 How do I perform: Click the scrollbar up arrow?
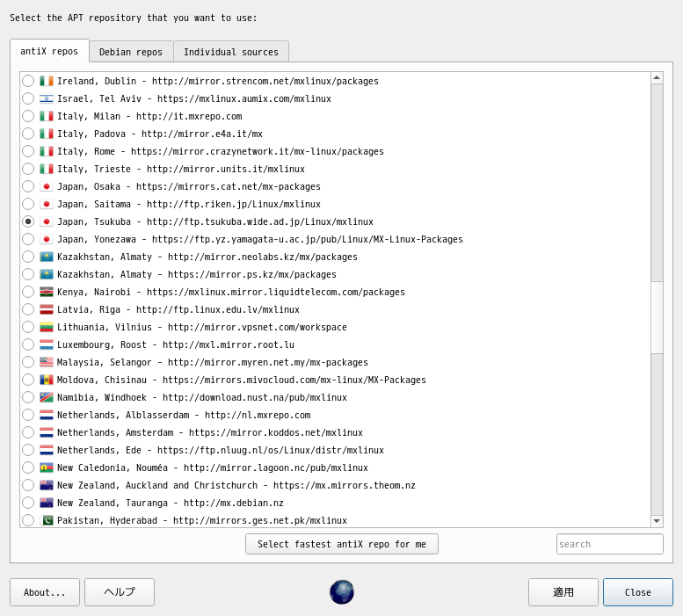pyautogui.click(x=657, y=78)
